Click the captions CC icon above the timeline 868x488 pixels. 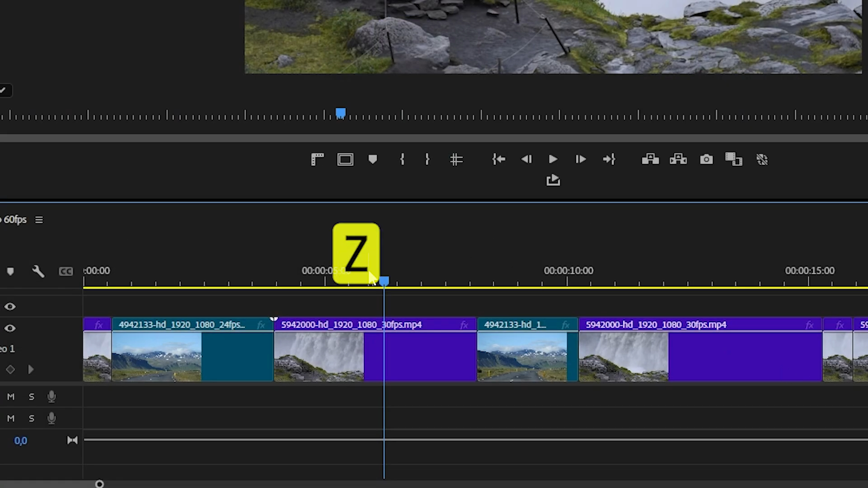66,271
